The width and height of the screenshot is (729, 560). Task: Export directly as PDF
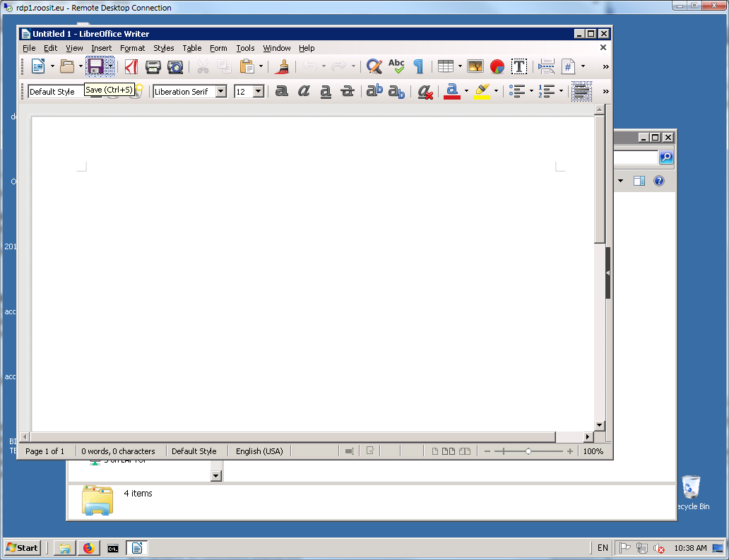pos(131,66)
